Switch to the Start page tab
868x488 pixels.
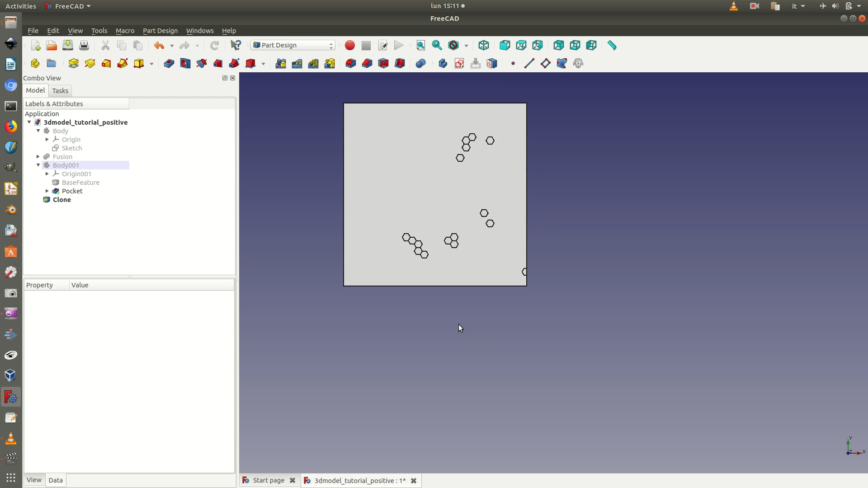point(269,480)
